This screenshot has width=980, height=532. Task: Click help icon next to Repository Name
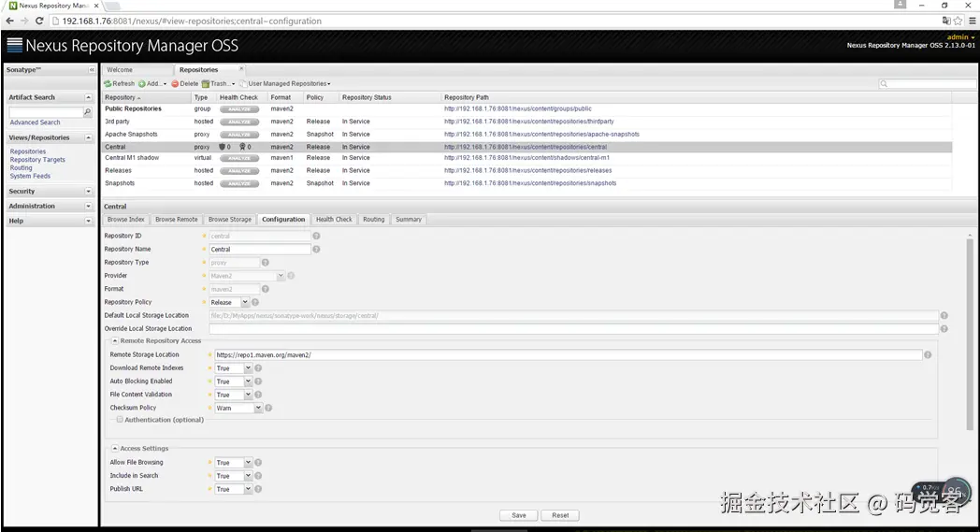pyautogui.click(x=316, y=249)
